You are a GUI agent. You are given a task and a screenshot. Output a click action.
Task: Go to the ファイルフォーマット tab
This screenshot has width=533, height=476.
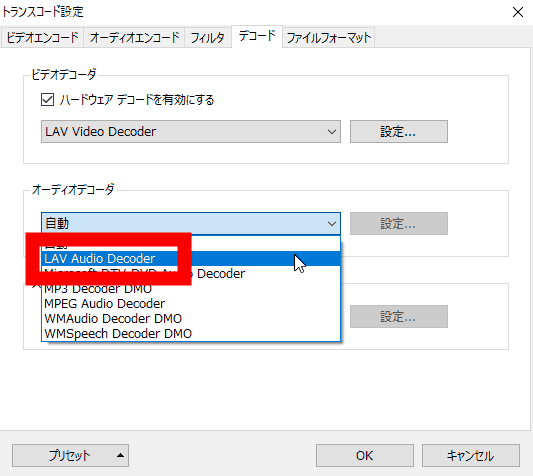(x=328, y=37)
